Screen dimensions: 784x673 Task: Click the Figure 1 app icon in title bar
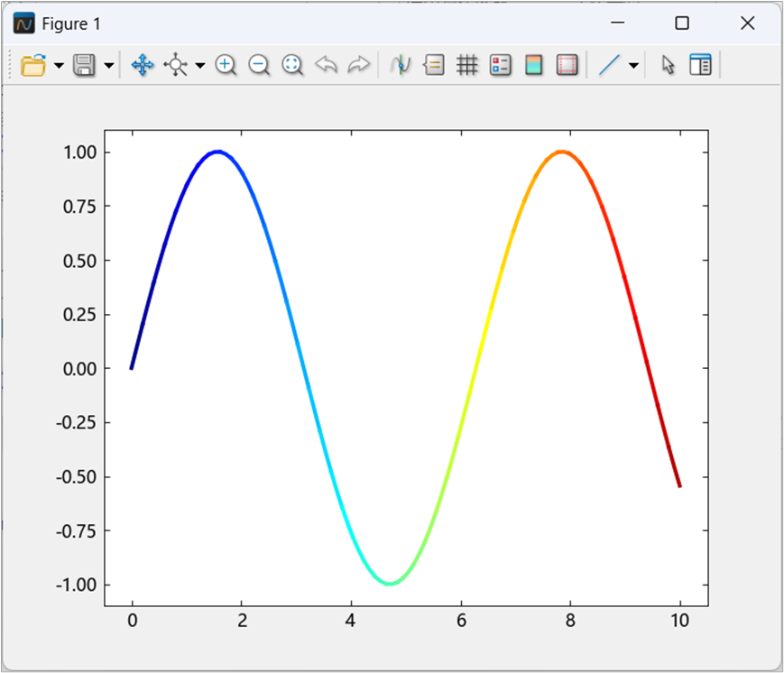click(x=24, y=23)
